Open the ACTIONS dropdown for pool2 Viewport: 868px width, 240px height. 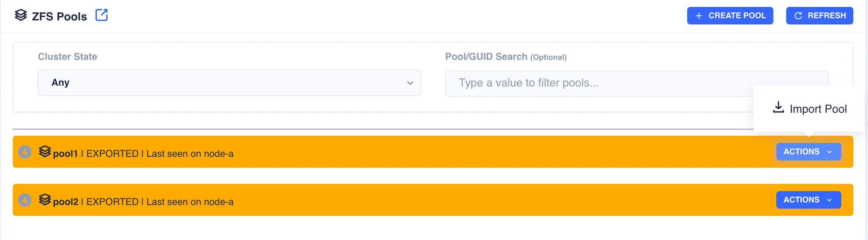pos(808,200)
